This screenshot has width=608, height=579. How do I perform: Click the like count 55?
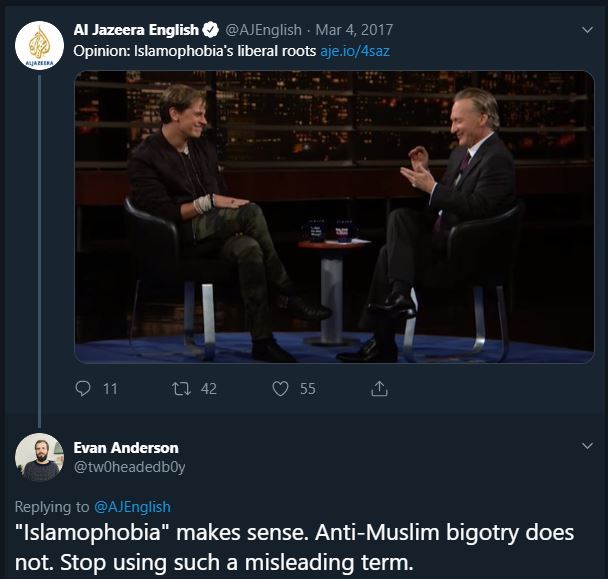pyautogui.click(x=307, y=389)
